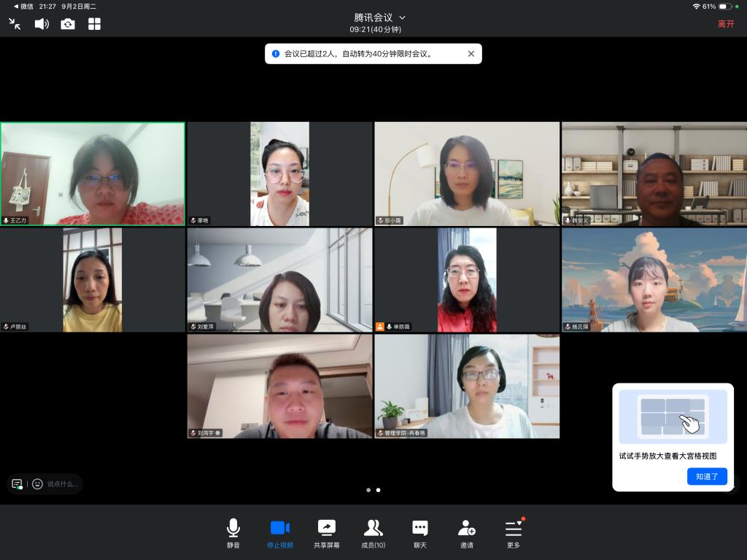
Task: Start screen sharing with 共享屏幕
Action: pyautogui.click(x=326, y=533)
